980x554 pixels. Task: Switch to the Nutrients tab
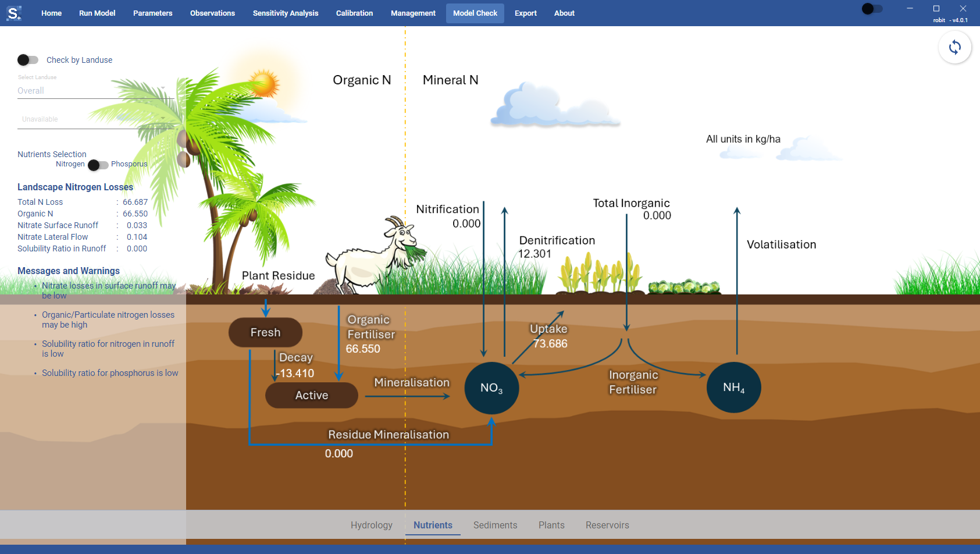click(x=433, y=525)
